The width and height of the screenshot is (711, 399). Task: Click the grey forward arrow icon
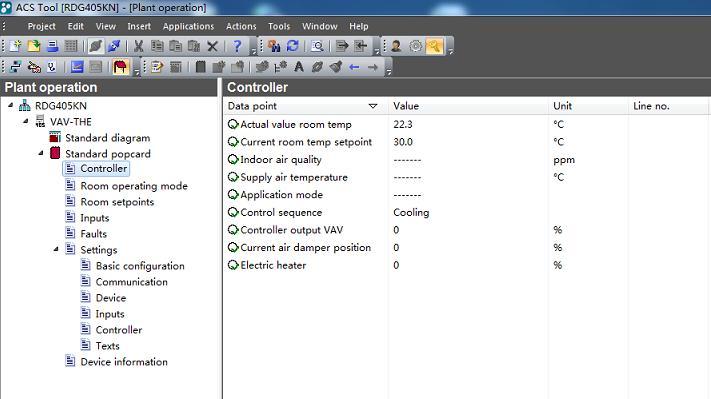373,68
